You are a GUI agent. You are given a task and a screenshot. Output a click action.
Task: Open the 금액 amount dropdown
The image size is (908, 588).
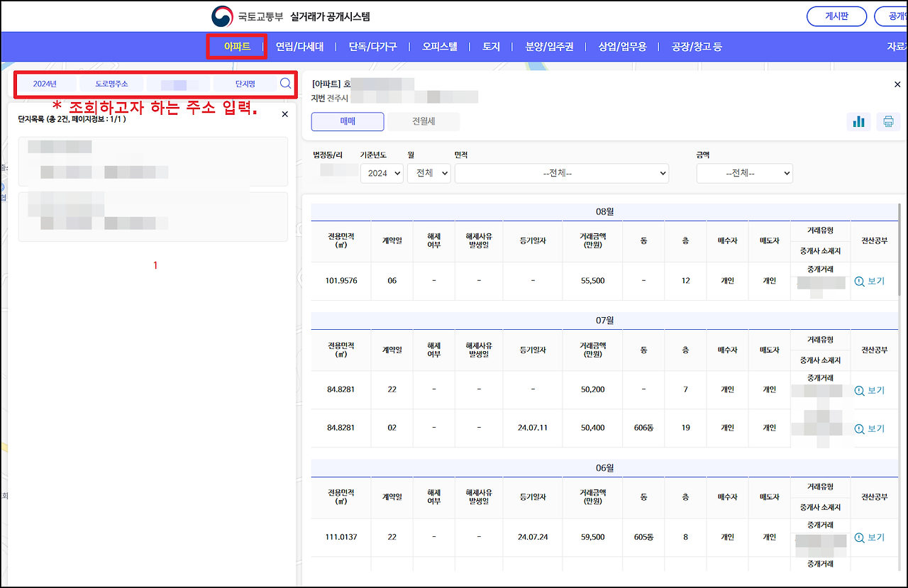744,172
